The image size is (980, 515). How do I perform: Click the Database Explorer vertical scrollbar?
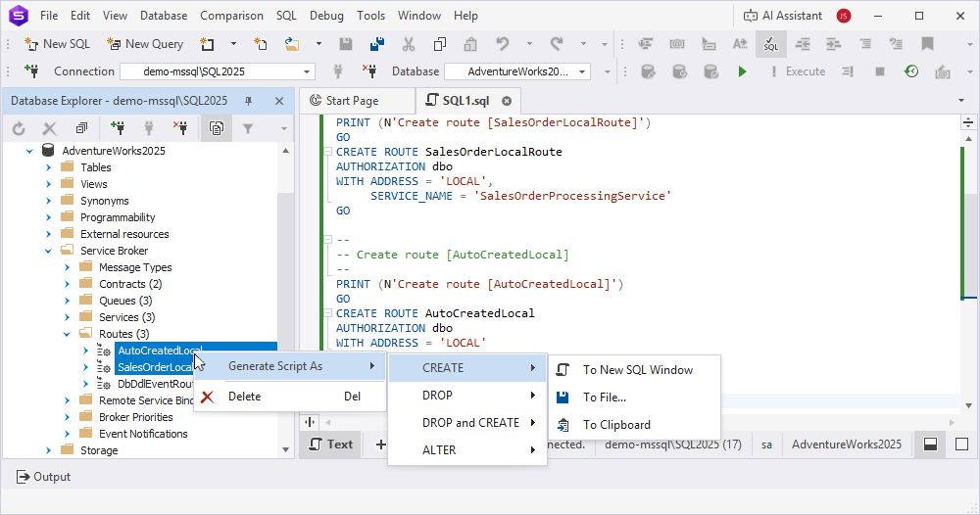285,301
